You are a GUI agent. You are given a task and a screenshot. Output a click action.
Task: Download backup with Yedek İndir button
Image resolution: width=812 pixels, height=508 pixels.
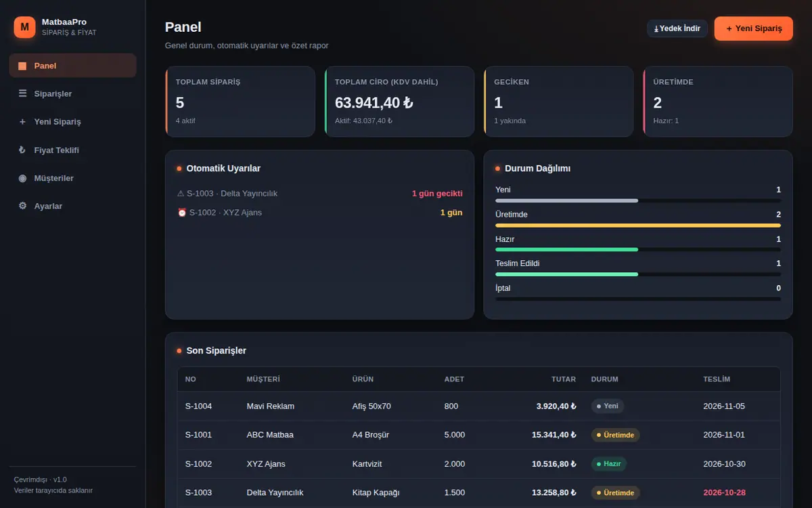tap(677, 28)
